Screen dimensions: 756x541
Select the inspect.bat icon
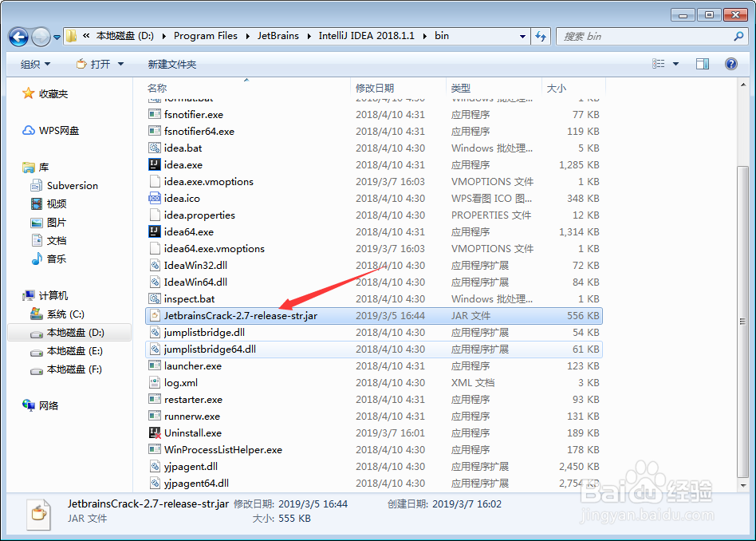point(154,298)
